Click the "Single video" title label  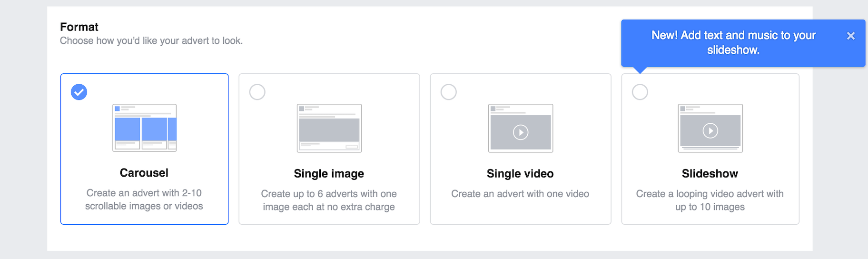tap(520, 174)
